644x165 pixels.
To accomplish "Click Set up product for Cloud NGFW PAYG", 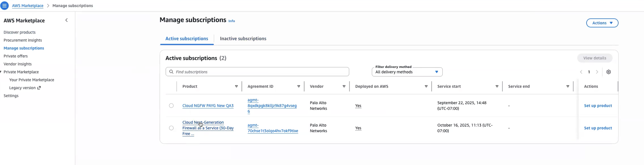I will (598, 106).
